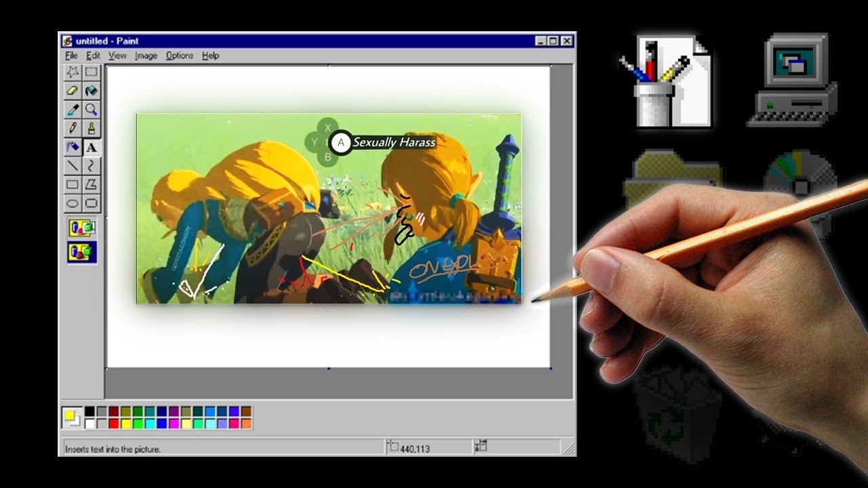Enable the opaque text background option
The image size is (868, 488).
[x=82, y=228]
